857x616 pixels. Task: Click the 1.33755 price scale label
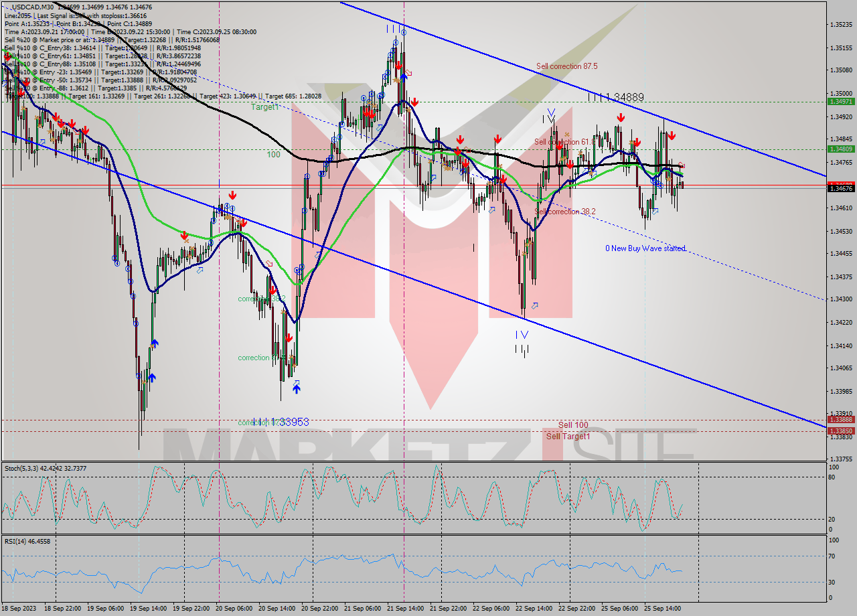(x=841, y=459)
